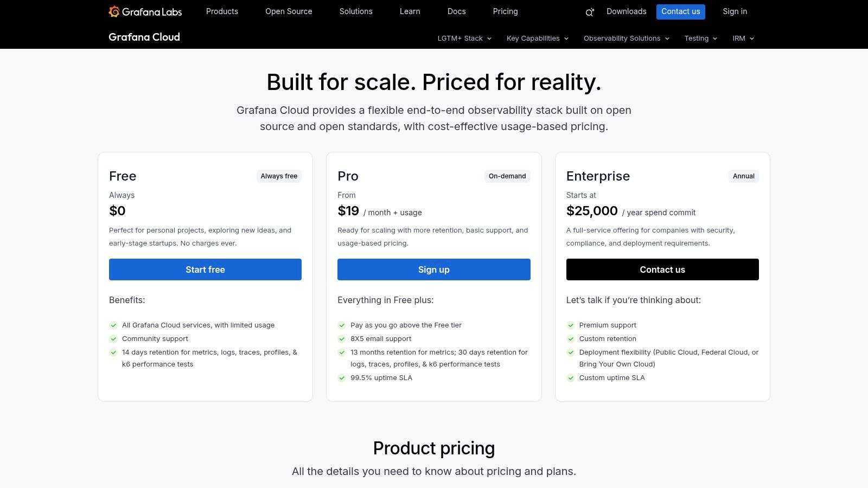
Task: Click checkmark next to Premium support
Action: (x=571, y=325)
